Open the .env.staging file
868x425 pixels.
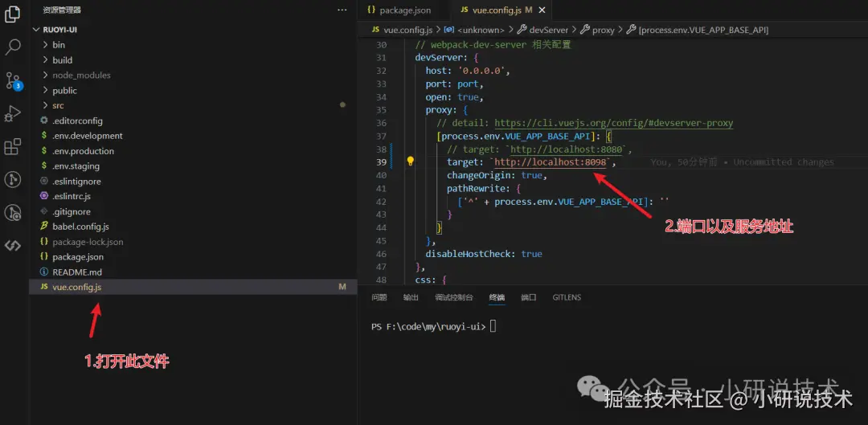pos(76,166)
